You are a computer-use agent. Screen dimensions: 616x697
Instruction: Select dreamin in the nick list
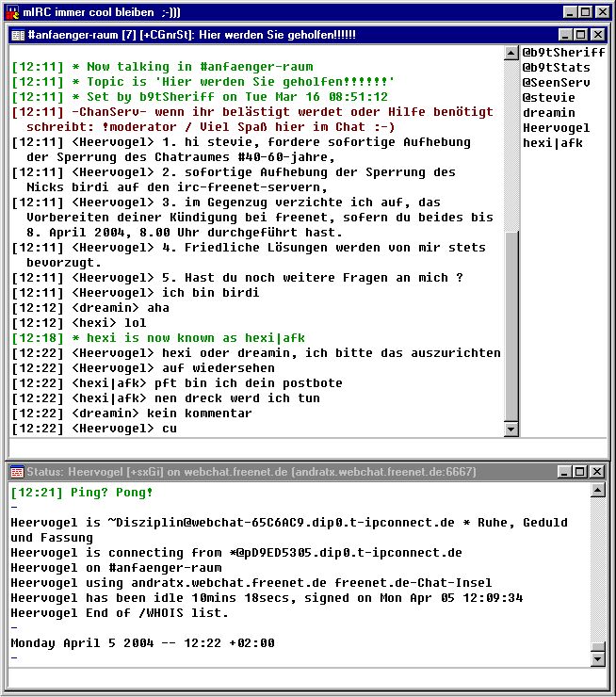tap(548, 113)
